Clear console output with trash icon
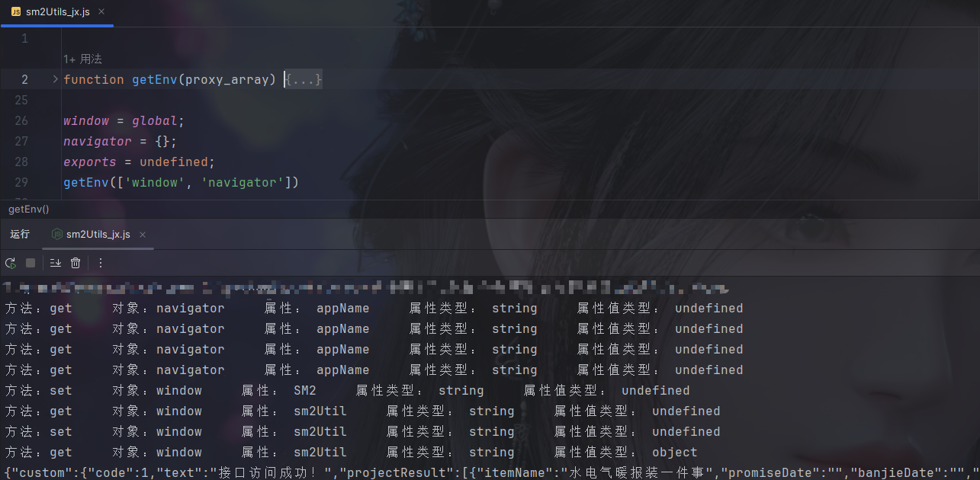980x480 pixels. (76, 263)
